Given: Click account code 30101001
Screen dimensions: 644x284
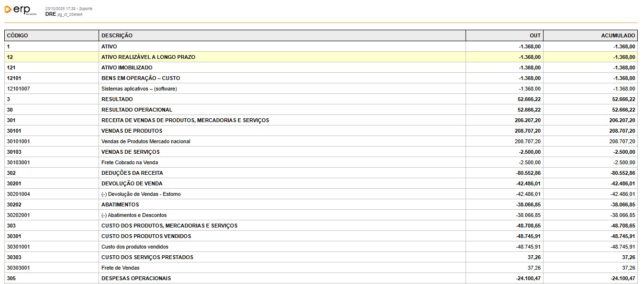Looking at the screenshot, I should 19,141.
